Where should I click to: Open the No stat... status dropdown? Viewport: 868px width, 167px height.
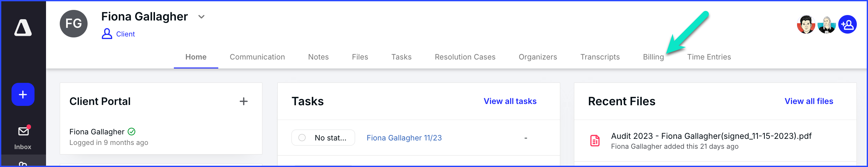(323, 138)
